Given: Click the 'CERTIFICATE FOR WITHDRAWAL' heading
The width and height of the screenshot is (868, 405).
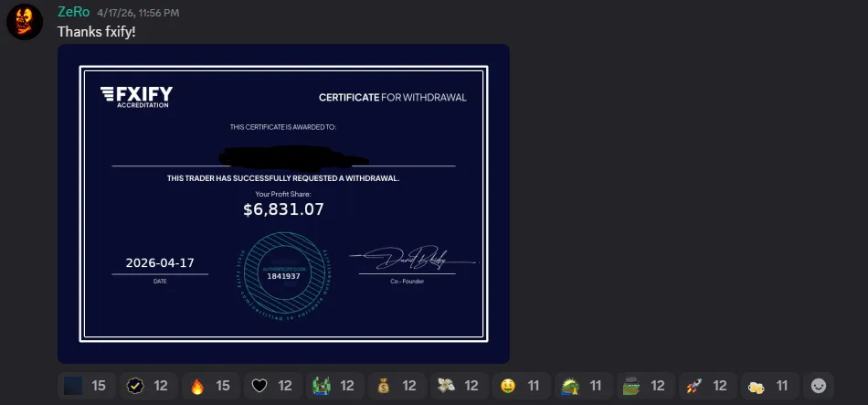Looking at the screenshot, I should click(x=393, y=98).
